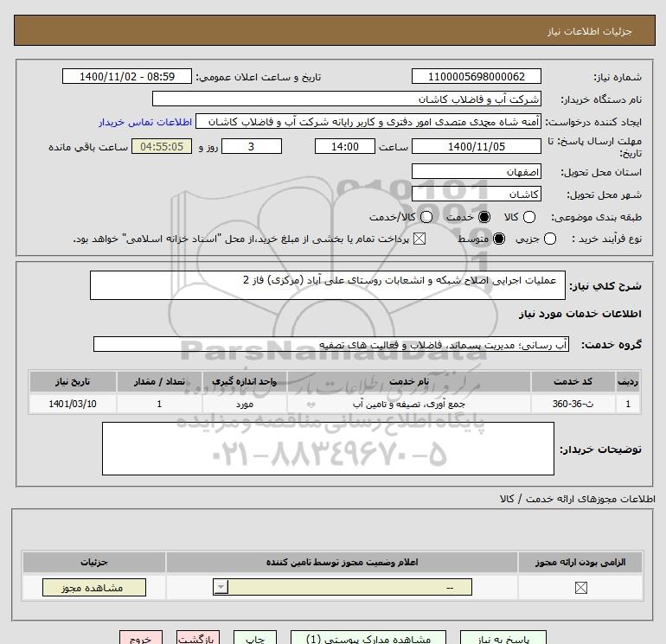
Task: Choose the جزیی purchase type radio
Action: tap(549, 239)
